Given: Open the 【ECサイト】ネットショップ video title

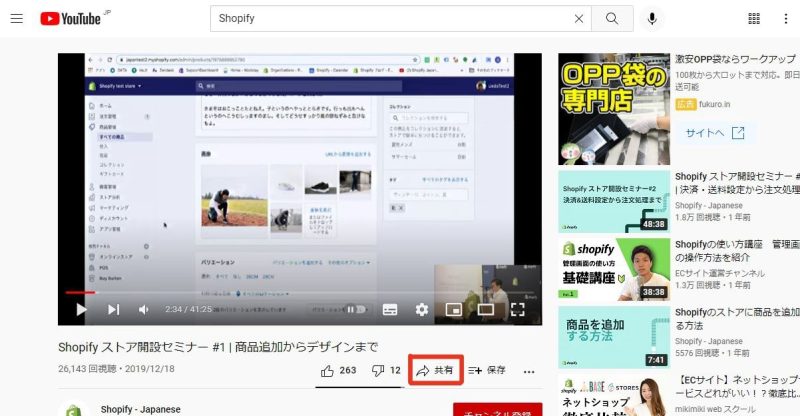Looking at the screenshot, I should pos(737,386).
